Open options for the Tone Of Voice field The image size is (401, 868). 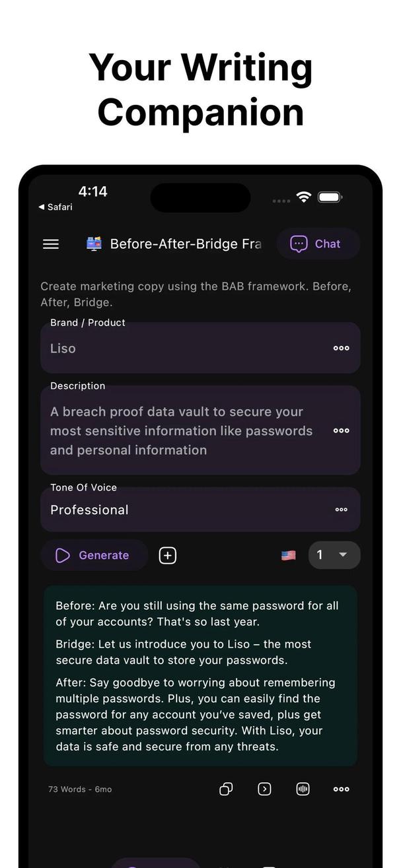tap(341, 510)
